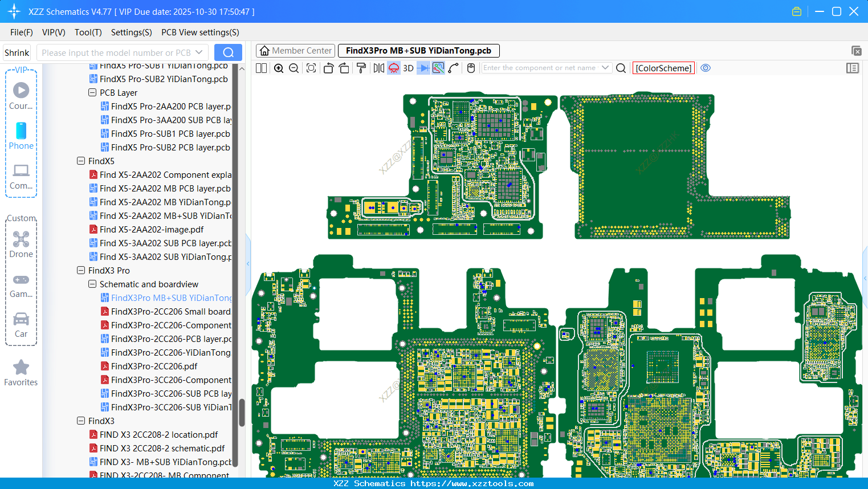
Task: Toggle the right side panel icon
Action: tap(853, 68)
